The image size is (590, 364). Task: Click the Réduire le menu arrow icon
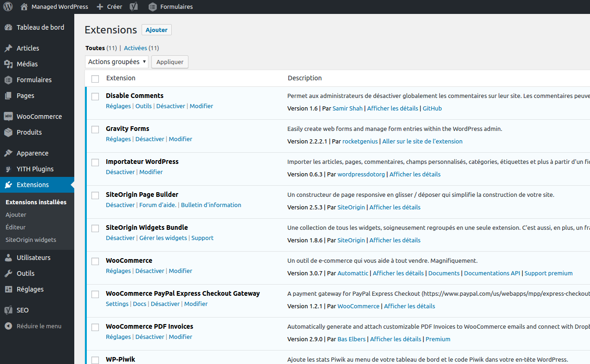click(8, 326)
